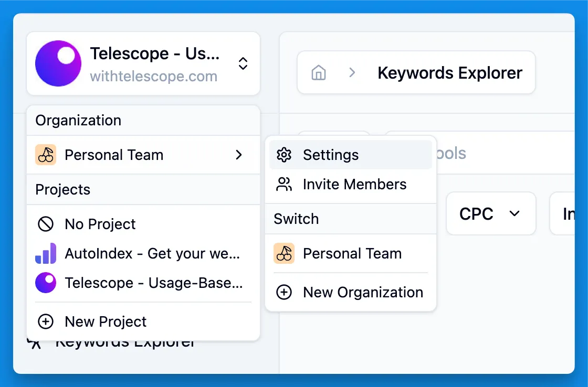Click the No Project prohibition icon

pos(46,224)
